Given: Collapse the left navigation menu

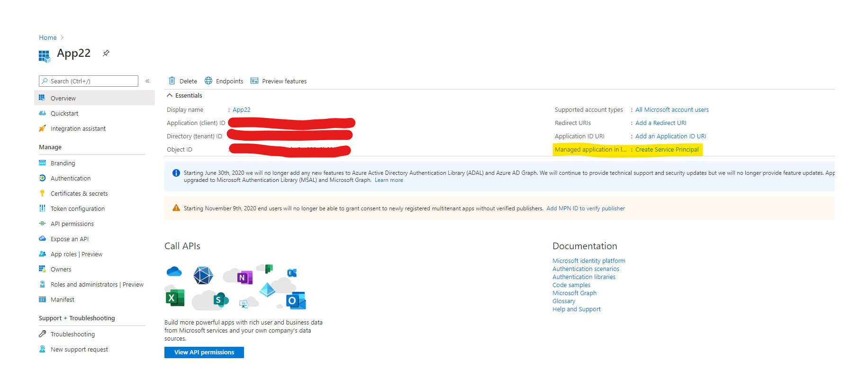Looking at the screenshot, I should point(147,81).
